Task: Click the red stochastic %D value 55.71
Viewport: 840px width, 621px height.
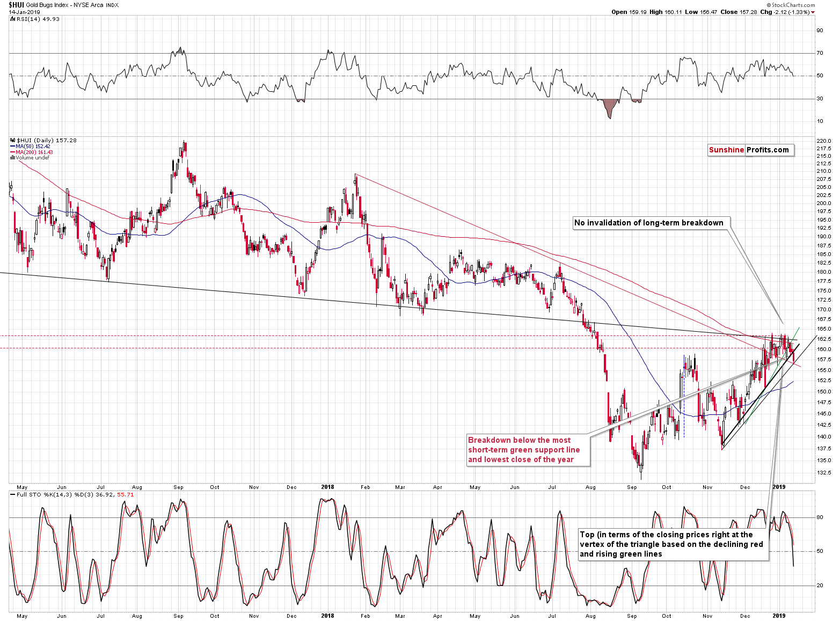Action: click(125, 494)
